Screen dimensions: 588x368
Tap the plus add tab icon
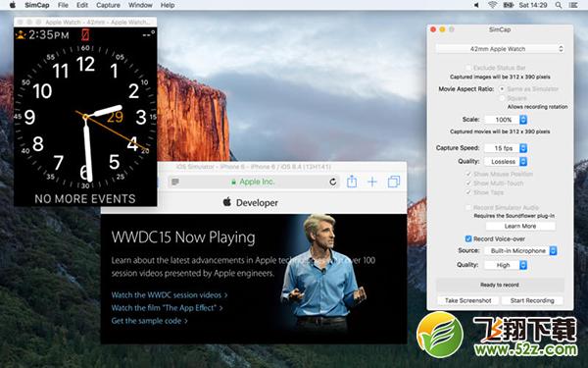[x=372, y=183]
